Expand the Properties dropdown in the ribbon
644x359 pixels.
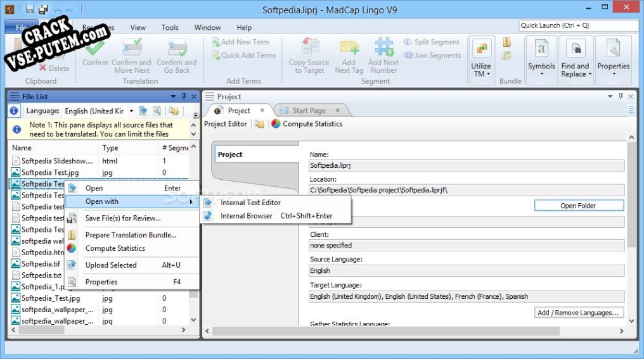(614, 74)
